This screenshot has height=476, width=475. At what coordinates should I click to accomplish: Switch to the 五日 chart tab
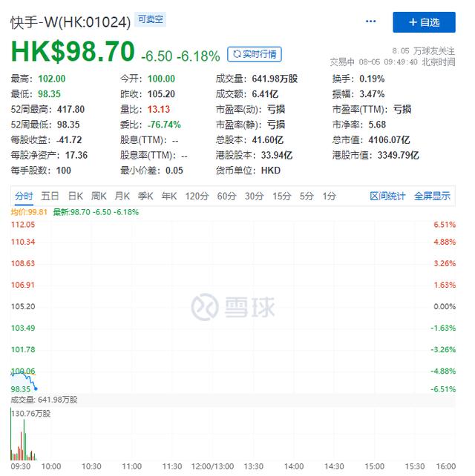coord(50,196)
